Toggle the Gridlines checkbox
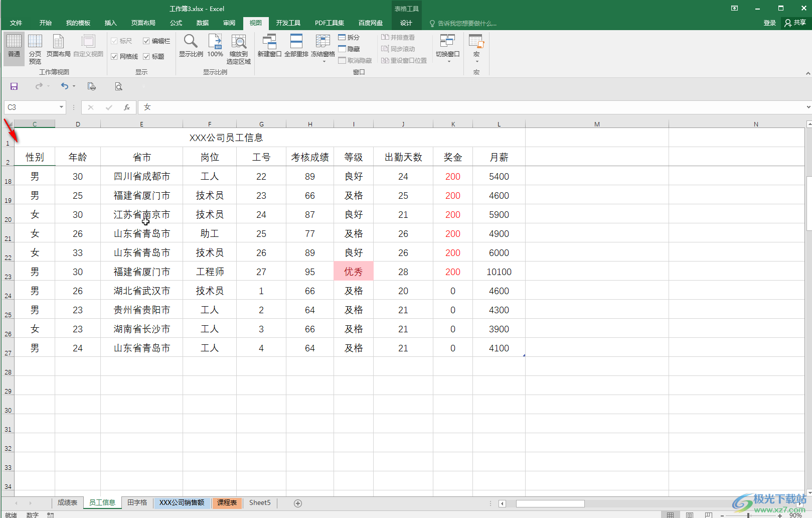 tap(124, 56)
